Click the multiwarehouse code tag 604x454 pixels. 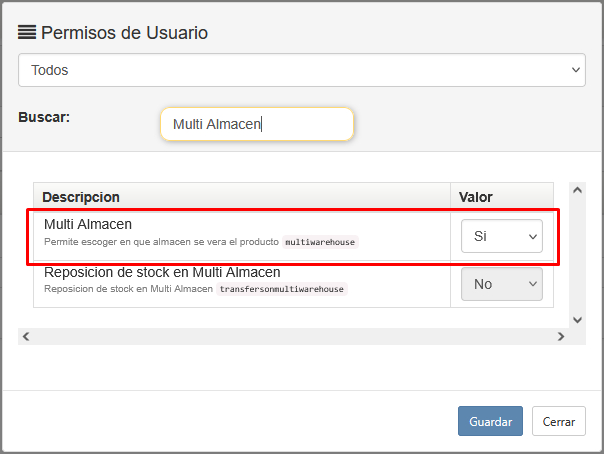320,242
